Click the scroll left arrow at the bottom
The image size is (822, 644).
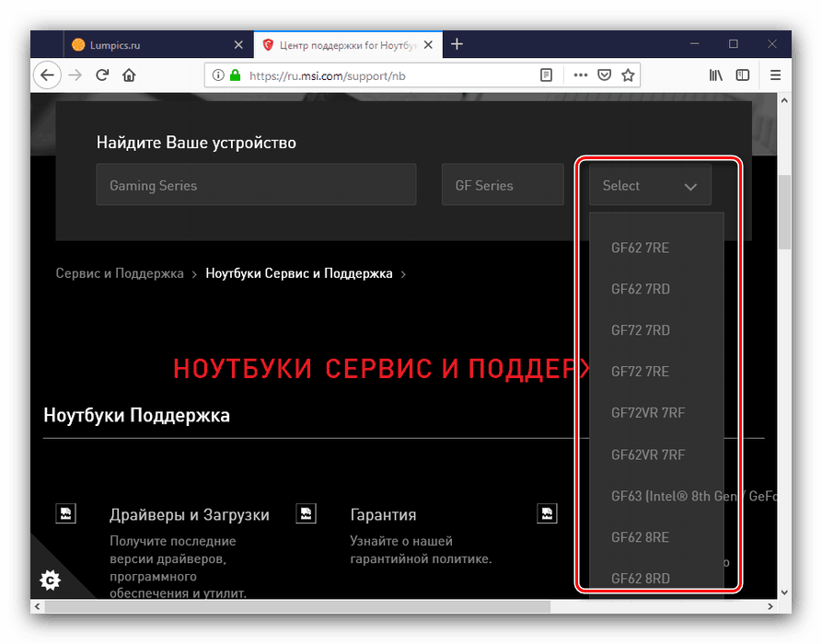pos(37,606)
